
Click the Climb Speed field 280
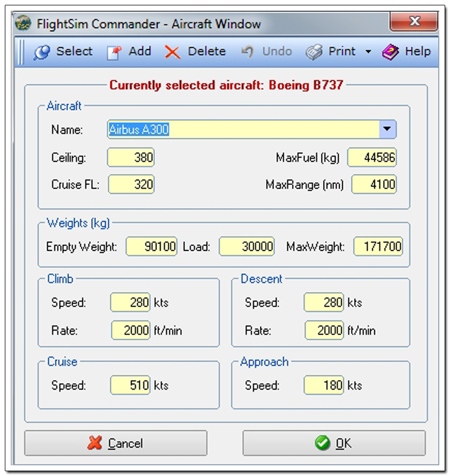tap(131, 302)
